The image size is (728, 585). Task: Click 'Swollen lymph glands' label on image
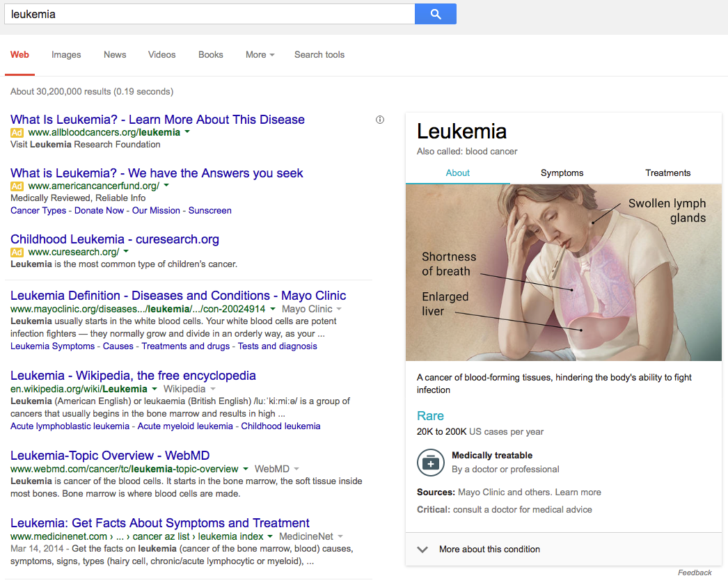pyautogui.click(x=667, y=211)
